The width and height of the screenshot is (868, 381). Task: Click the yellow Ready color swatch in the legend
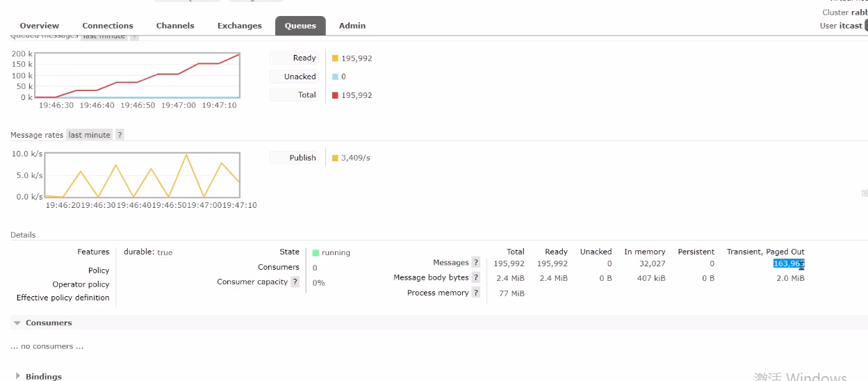[335, 58]
